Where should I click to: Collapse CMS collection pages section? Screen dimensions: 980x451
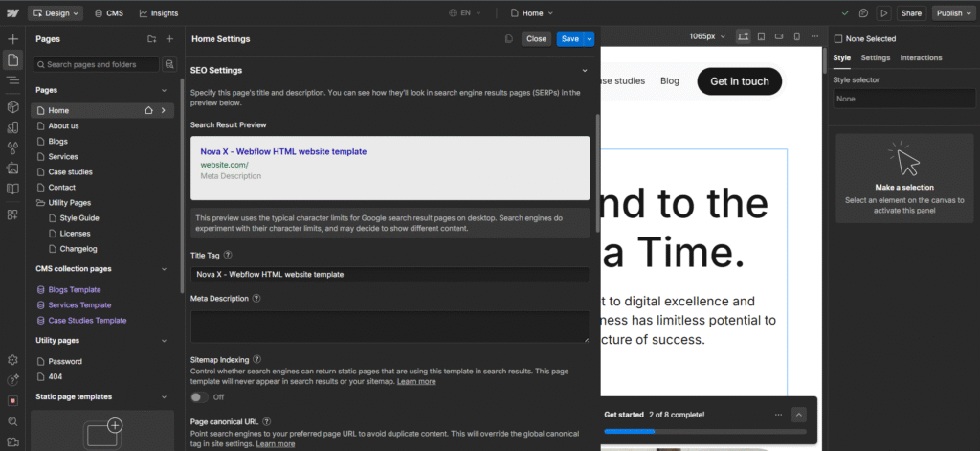(x=165, y=269)
